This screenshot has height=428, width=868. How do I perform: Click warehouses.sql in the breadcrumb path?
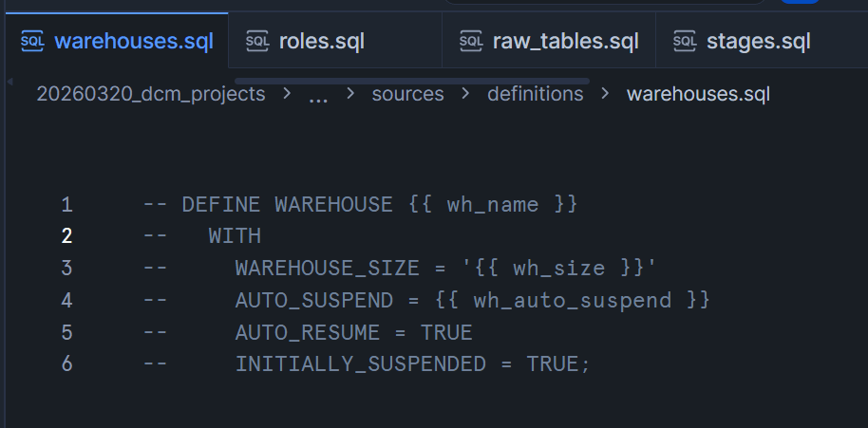click(698, 94)
